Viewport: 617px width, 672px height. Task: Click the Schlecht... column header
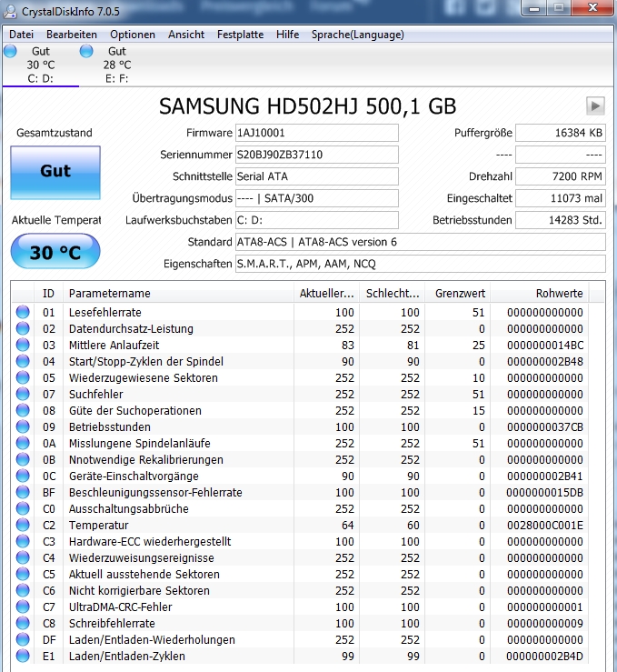click(x=393, y=293)
